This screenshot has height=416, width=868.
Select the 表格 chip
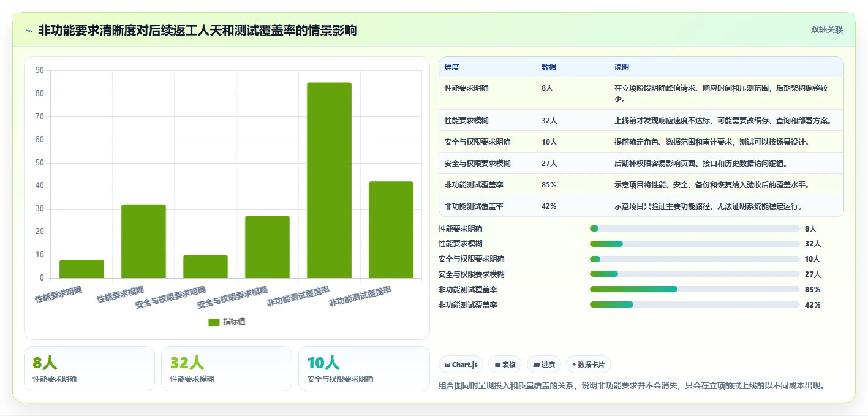505,365
